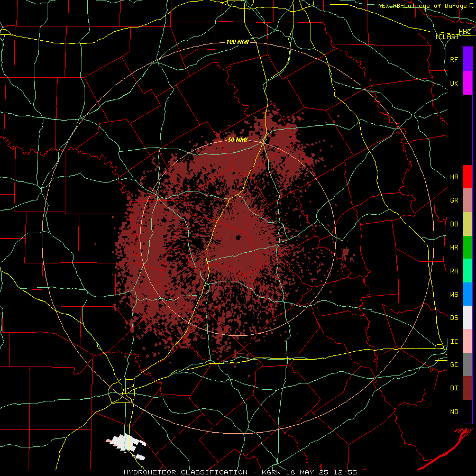Click the GC gray legend swatch
476x476 pixels.
point(467,364)
